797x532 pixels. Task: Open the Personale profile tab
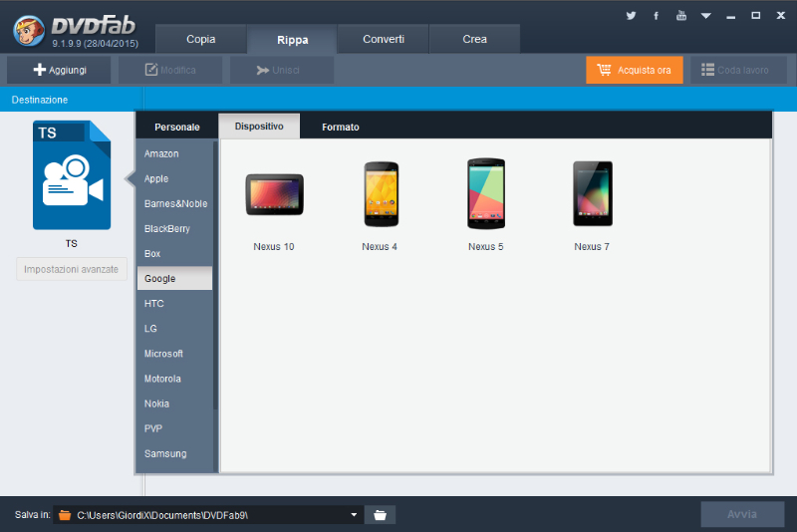click(177, 127)
